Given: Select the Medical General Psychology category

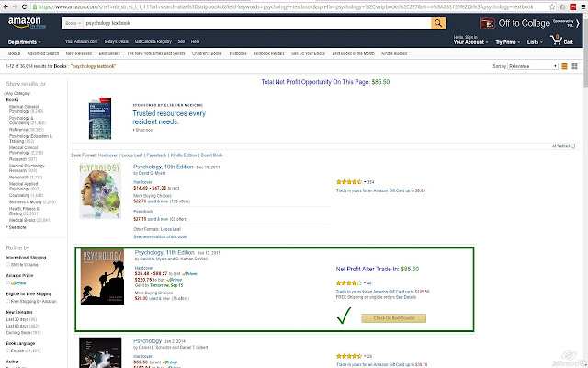Looking at the screenshot, I should [27, 109].
